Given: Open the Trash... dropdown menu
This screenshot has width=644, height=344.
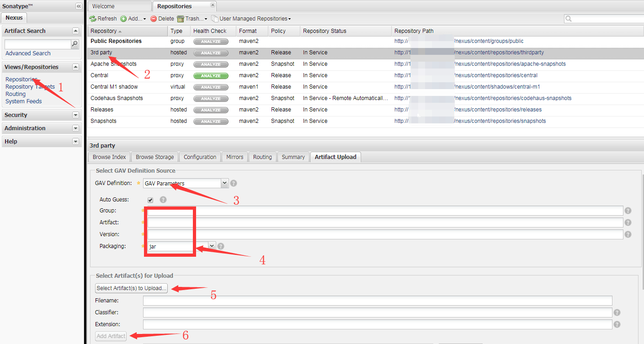Looking at the screenshot, I should pyautogui.click(x=192, y=19).
